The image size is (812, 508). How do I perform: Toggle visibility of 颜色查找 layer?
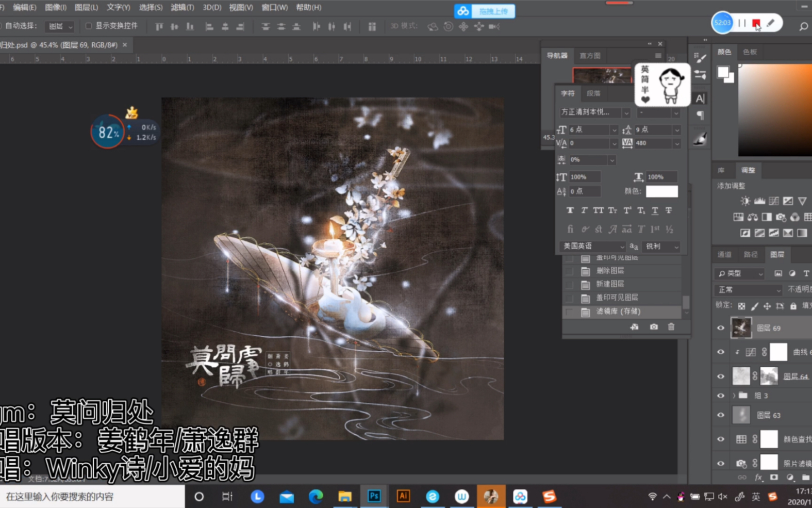[x=721, y=439]
